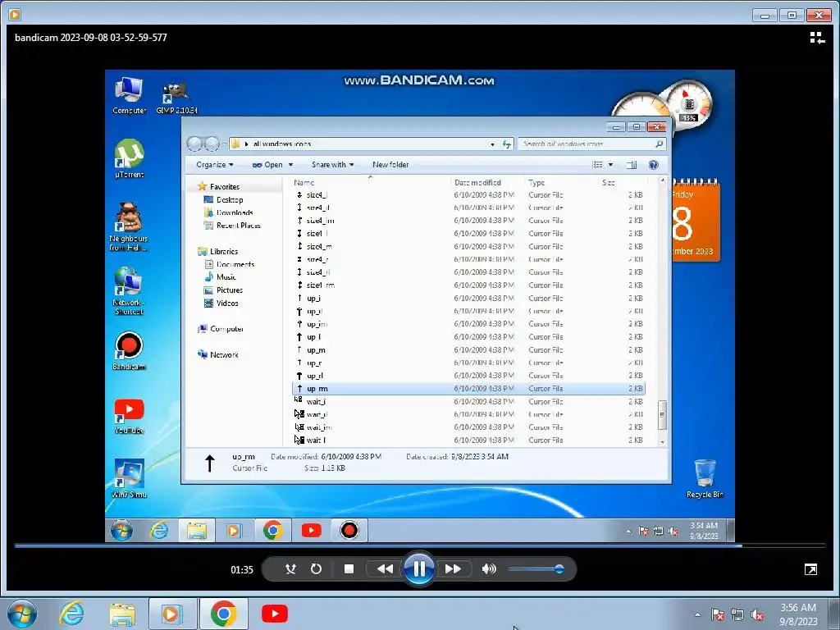Image resolution: width=840 pixels, height=630 pixels.
Task: Select Recent Places in the Explorer sidebar
Action: point(232,225)
